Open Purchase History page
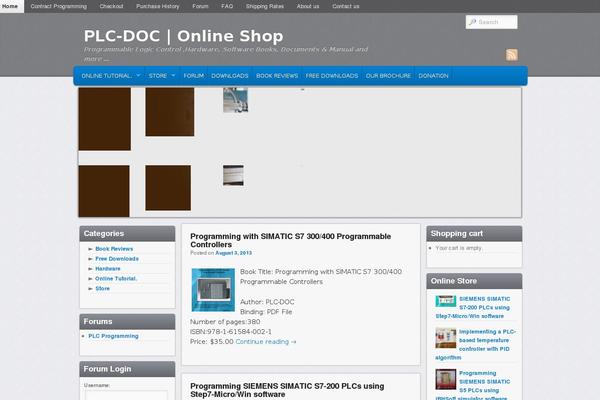The height and width of the screenshot is (400, 600). (158, 6)
